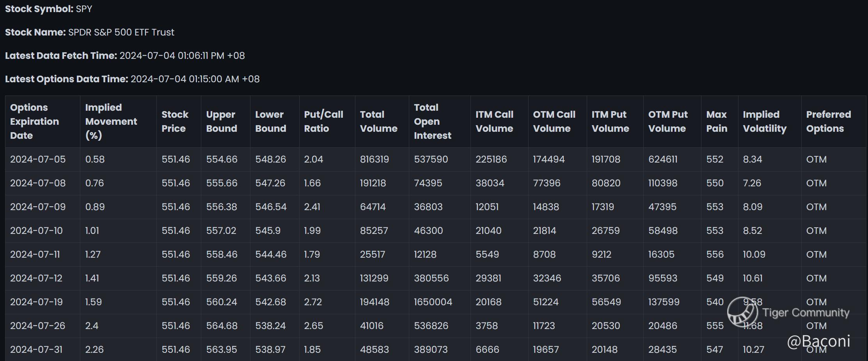The image size is (868, 361).
Task: Click the 2024-07-31 expiration date cell
Action: coord(36,350)
